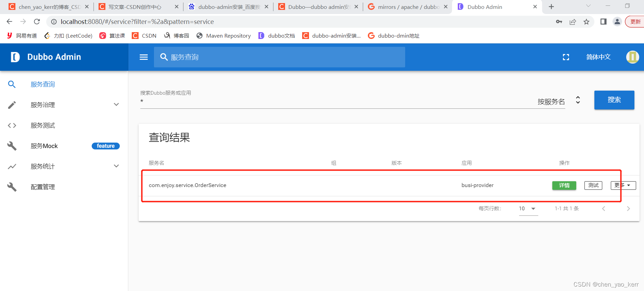Switch to the 写文章-CSDN创作中心 tab
644x291 pixels.
(x=138, y=7)
